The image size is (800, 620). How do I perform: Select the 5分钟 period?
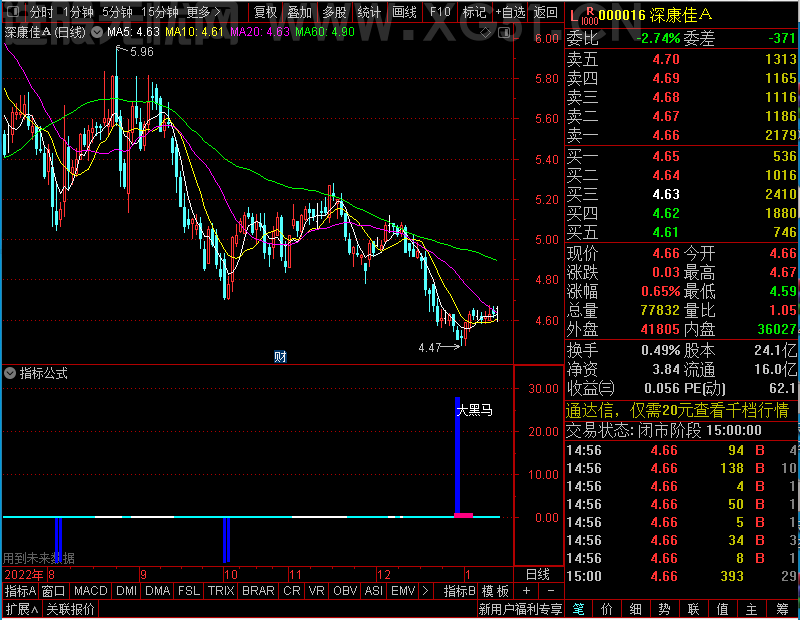click(117, 12)
